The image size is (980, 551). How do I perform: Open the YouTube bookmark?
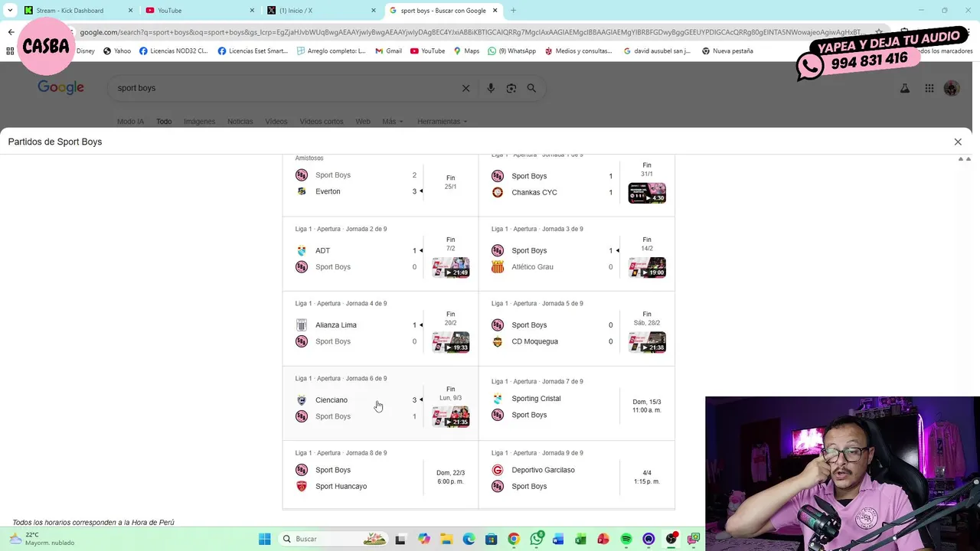(427, 51)
